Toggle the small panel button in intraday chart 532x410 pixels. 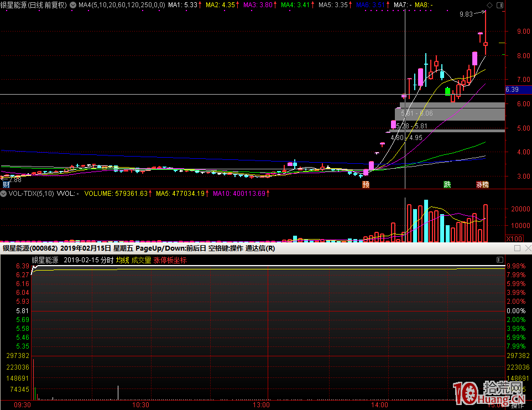(500, 260)
